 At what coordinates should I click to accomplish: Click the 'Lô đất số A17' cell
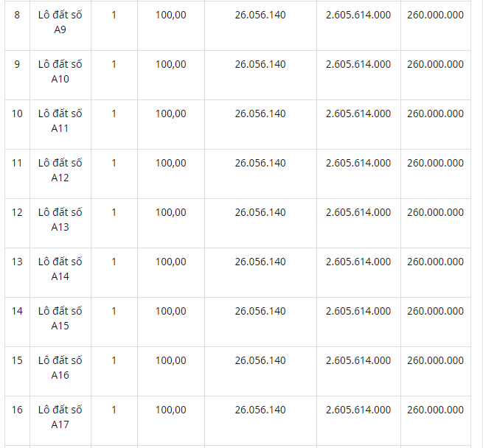pos(60,417)
